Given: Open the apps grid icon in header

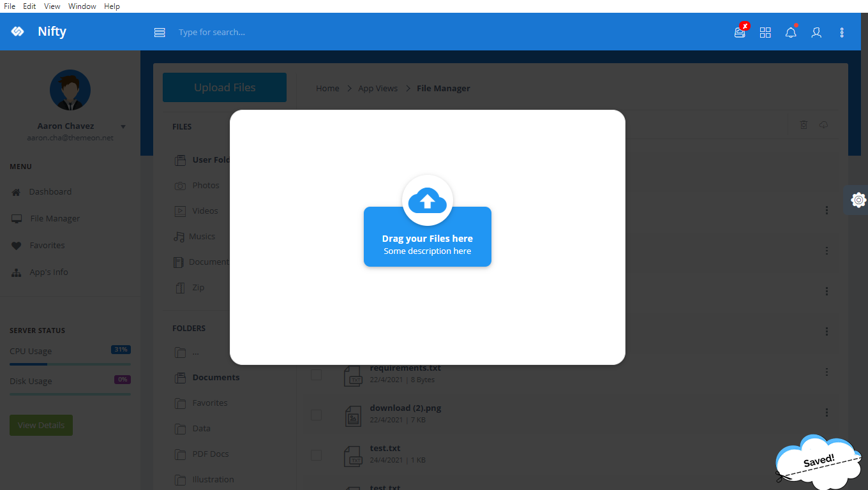Looking at the screenshot, I should (765, 32).
